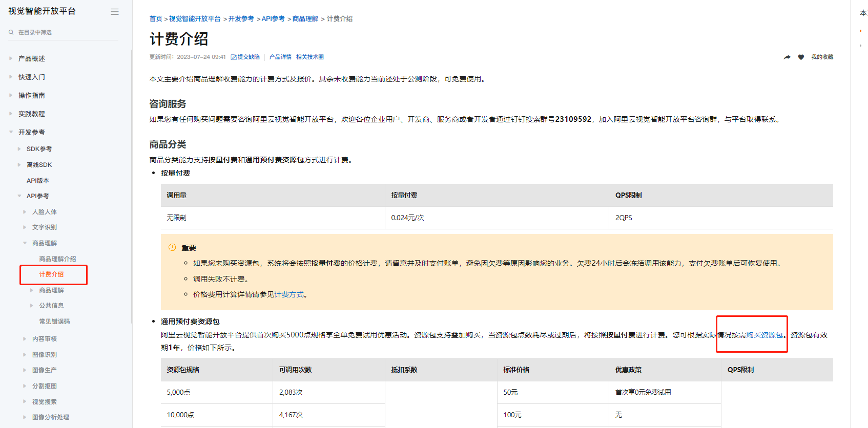Open API版本 in sidebar

coord(38,181)
